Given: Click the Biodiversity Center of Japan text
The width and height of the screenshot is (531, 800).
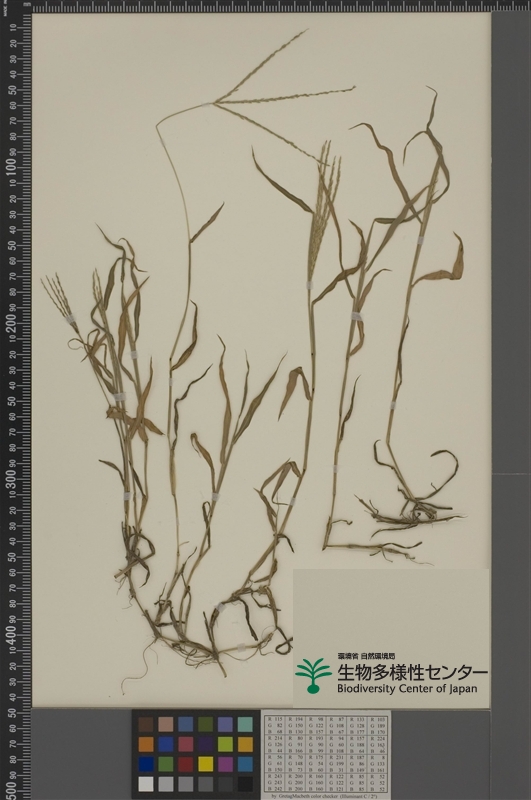Looking at the screenshot, I should pos(407,688).
